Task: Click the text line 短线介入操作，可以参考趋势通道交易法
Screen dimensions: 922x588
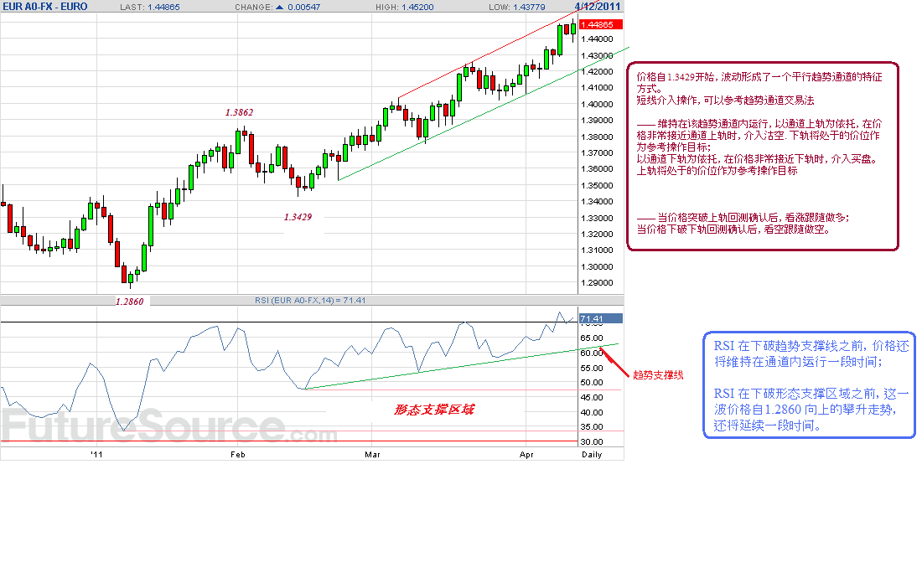Action: point(725,101)
